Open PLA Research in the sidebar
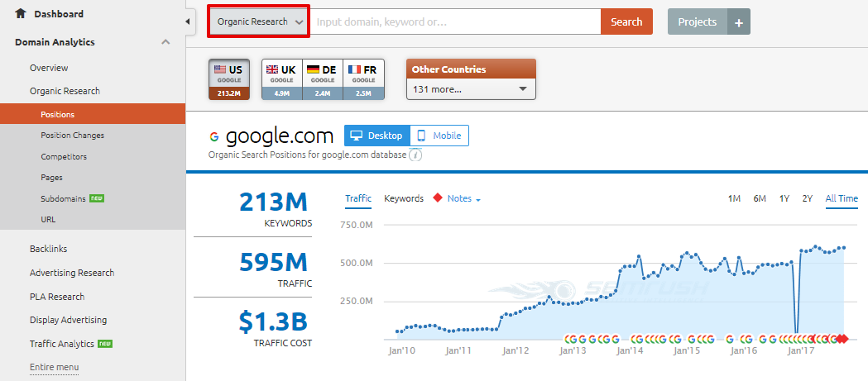This screenshot has width=868, height=381. 57,297
